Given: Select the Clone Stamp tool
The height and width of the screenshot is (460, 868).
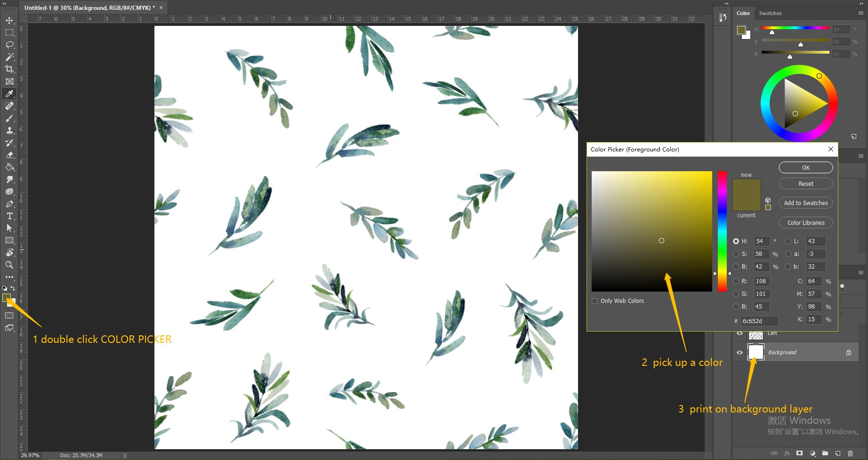Looking at the screenshot, I should click(9, 130).
